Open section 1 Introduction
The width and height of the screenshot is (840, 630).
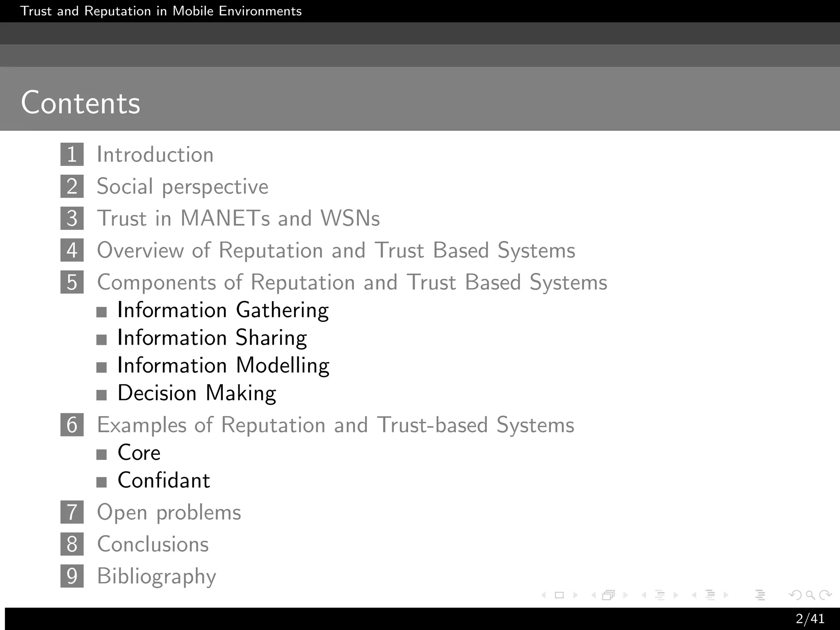(155, 155)
